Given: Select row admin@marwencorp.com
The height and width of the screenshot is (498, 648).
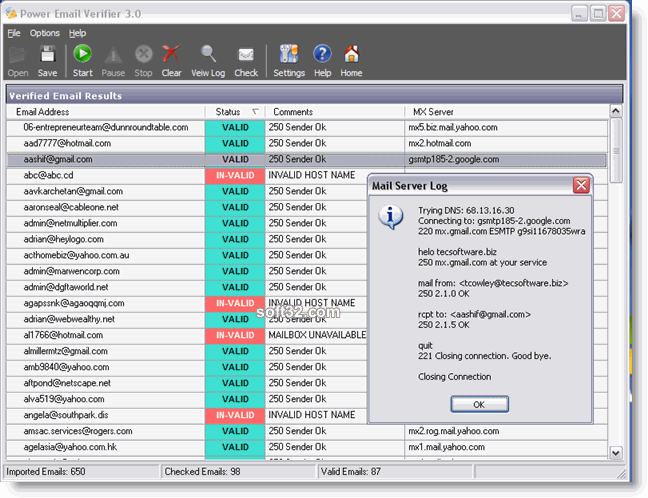Looking at the screenshot, I should tap(186, 271).
